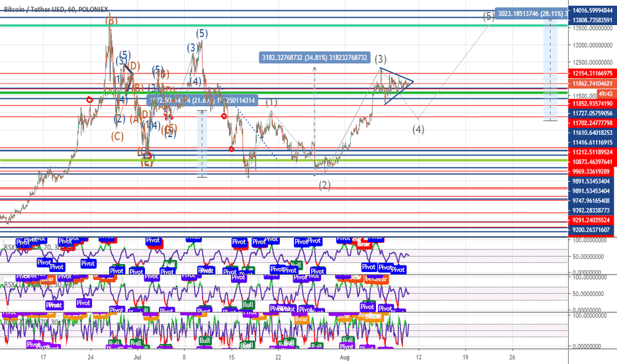Click the (21.69%) price range measurement label

click(203, 101)
